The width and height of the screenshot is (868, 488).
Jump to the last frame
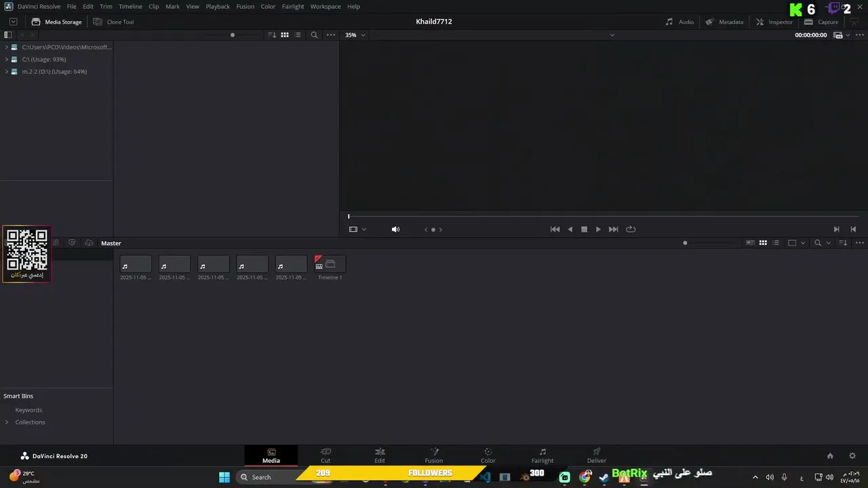[613, 229]
